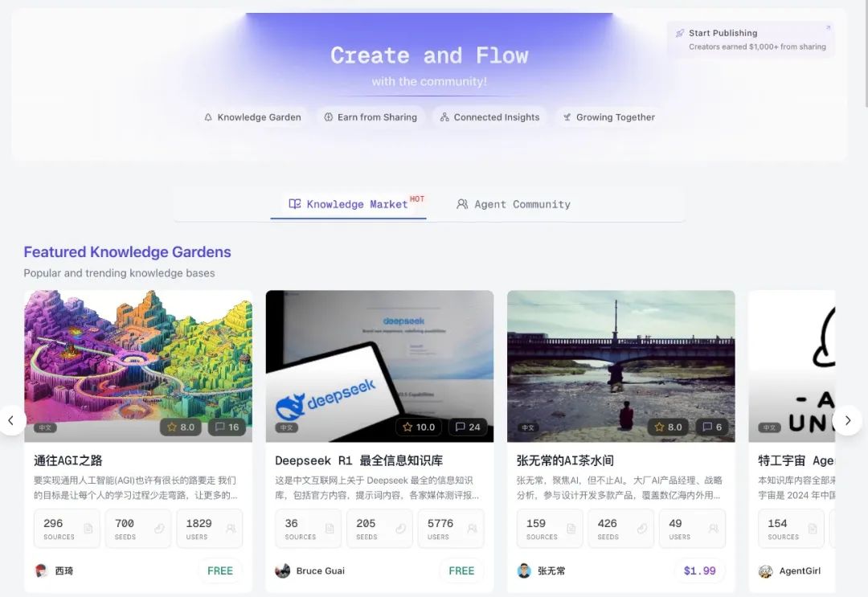Click the 6 comments badge on 张无常的AI茶水间
Screen dimensions: 868x597
coord(712,427)
